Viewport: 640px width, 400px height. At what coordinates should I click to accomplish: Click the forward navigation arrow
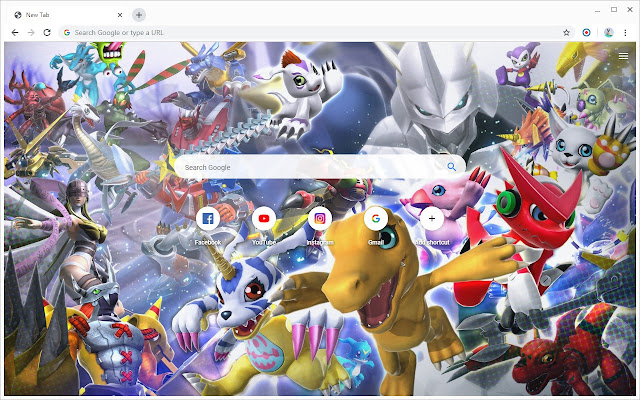click(31, 33)
